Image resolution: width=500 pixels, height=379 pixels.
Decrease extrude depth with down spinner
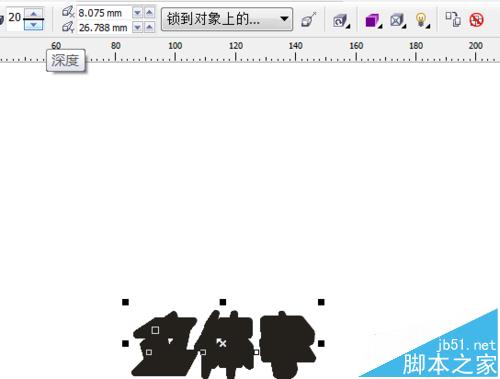33,25
